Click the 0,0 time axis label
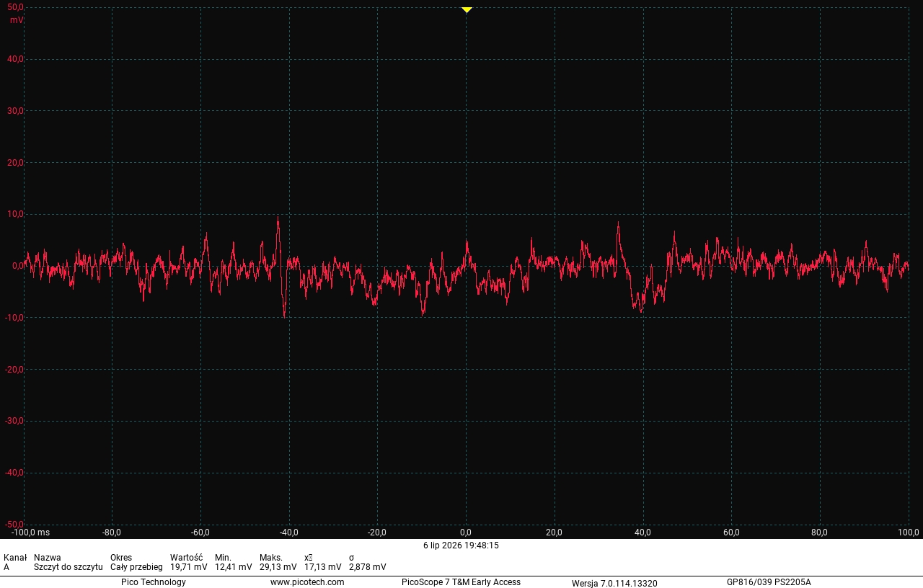 point(466,533)
